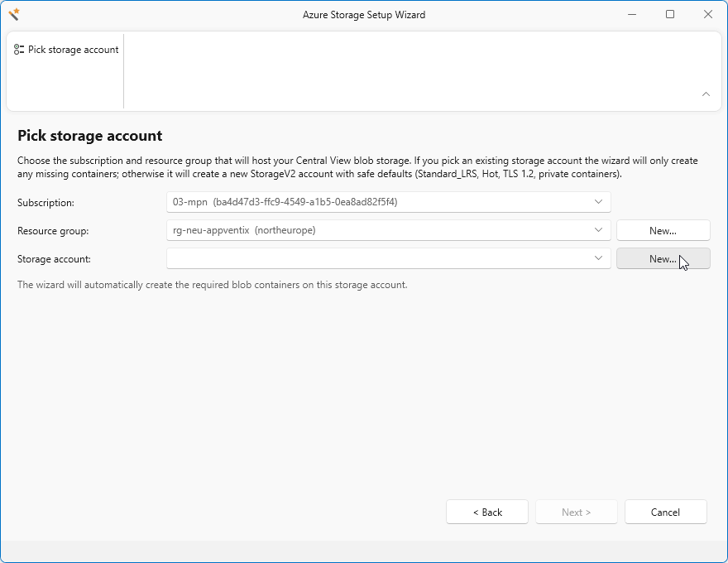Click the Subscription: label
The width and height of the screenshot is (728, 563).
pos(46,203)
